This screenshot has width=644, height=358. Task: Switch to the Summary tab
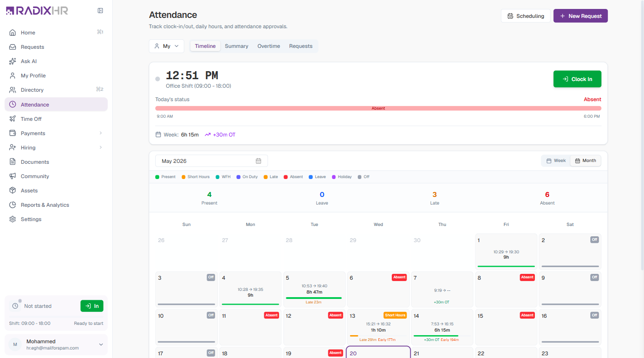click(x=237, y=46)
